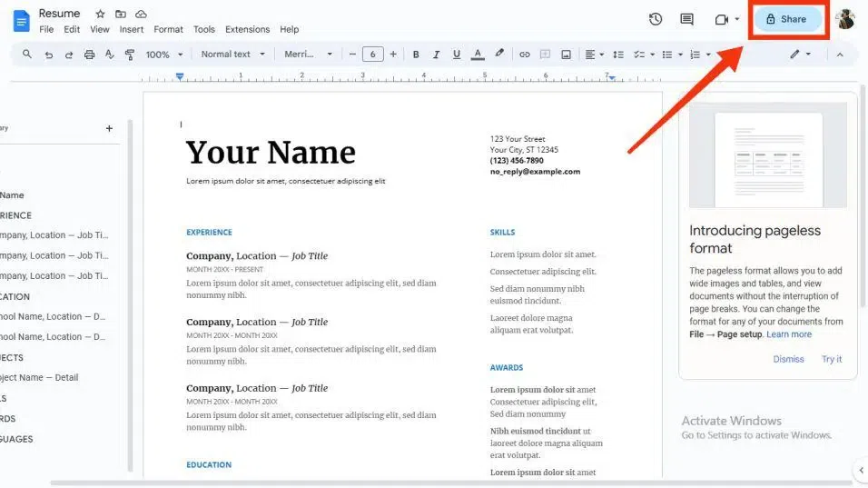Insert a numbered list
This screenshot has height=488, width=868.
point(695,55)
